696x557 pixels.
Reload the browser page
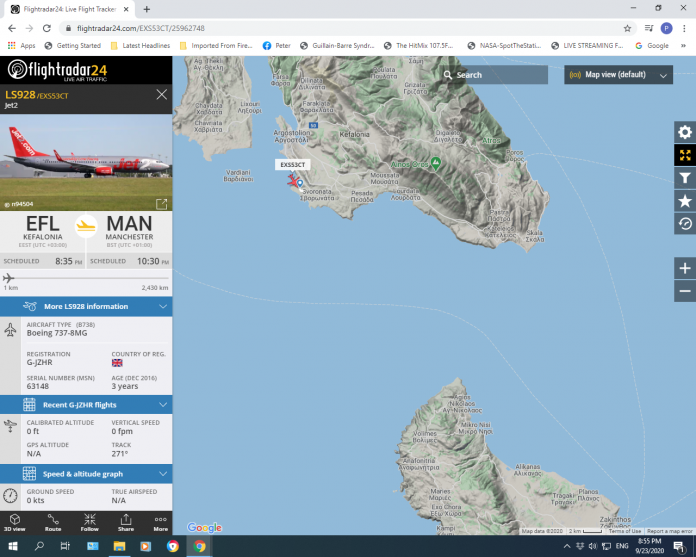[x=47, y=28]
